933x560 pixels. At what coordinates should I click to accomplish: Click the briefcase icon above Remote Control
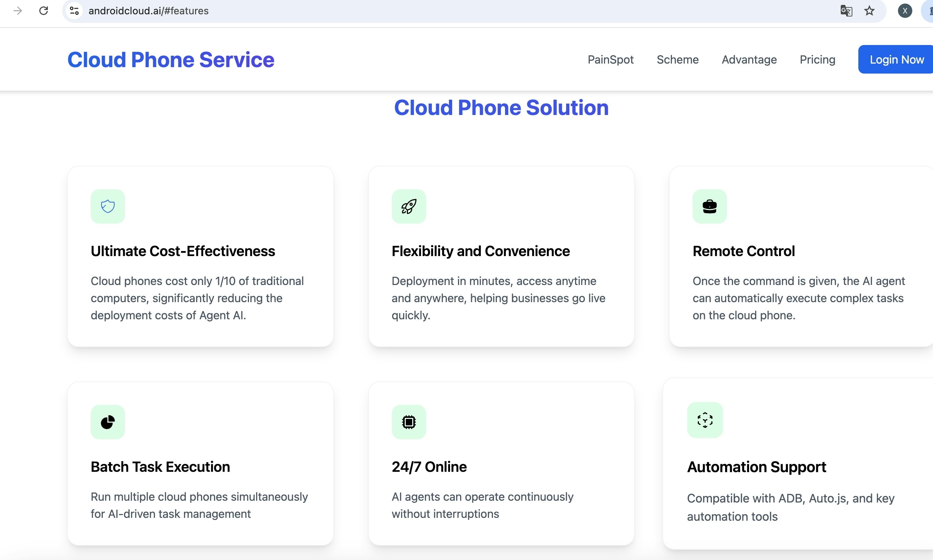709,206
